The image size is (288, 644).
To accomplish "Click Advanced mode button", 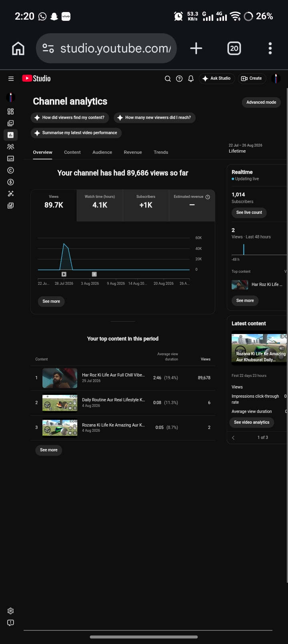I will pos(261,103).
